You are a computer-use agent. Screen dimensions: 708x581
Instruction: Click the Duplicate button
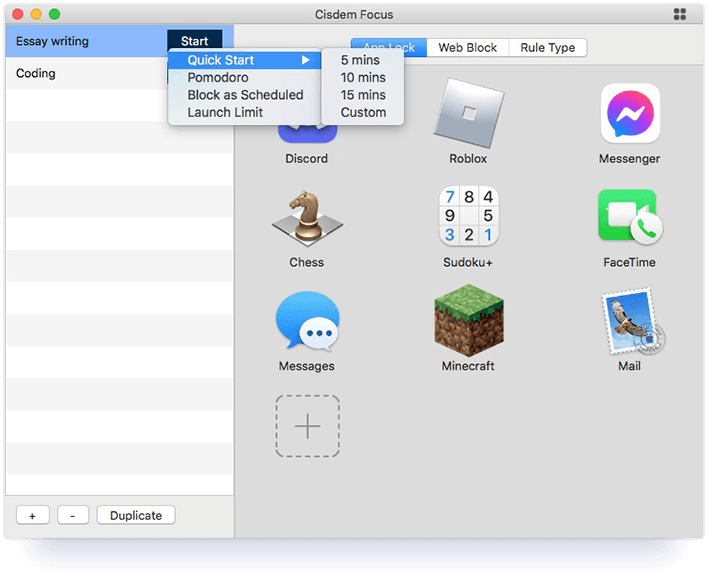(x=136, y=516)
